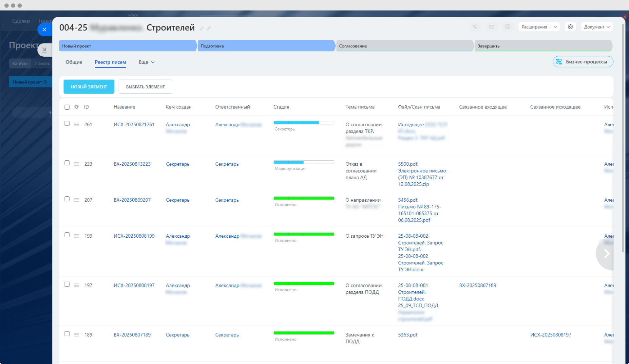629x364 pixels.
Task: Open grid settings gear in table header
Action: pyautogui.click(x=76, y=107)
